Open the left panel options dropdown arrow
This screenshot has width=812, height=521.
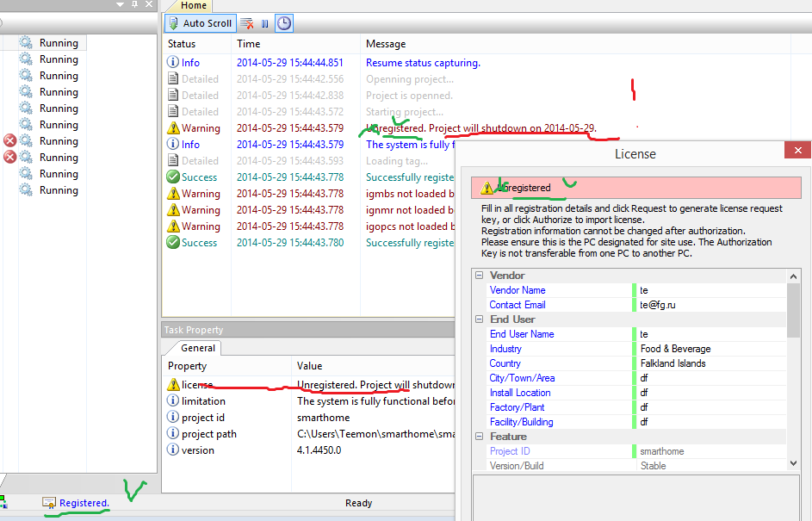[x=121, y=4]
